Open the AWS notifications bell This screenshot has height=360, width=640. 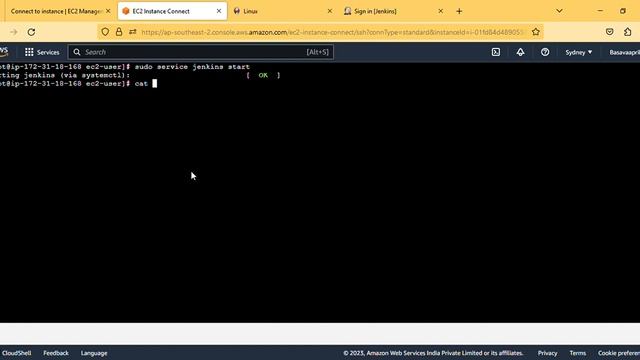pos(520,52)
